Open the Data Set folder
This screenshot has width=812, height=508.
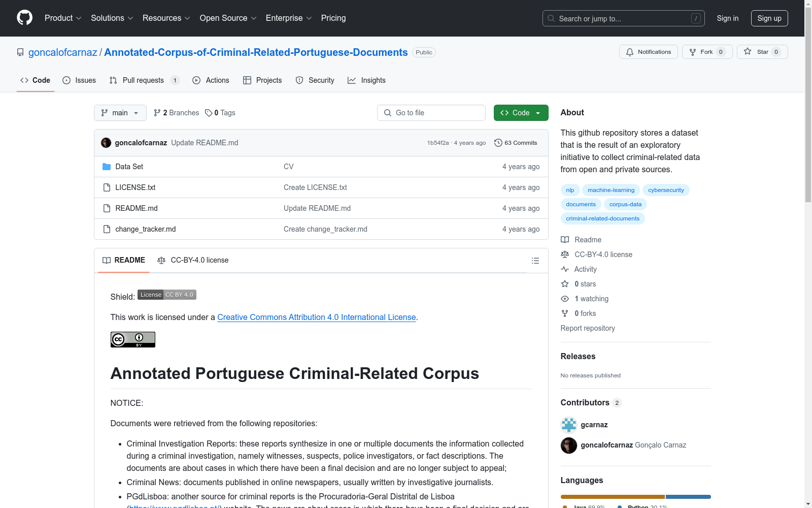[129, 167]
